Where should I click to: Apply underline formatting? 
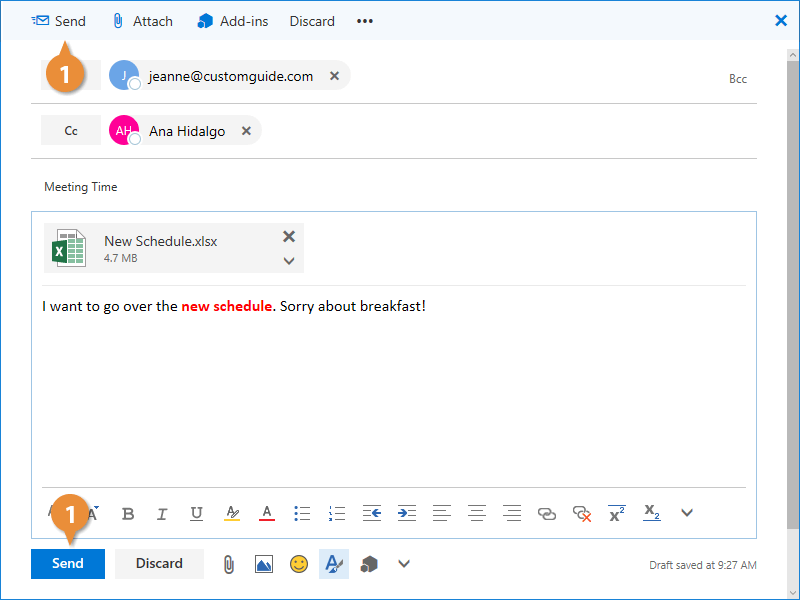click(196, 513)
